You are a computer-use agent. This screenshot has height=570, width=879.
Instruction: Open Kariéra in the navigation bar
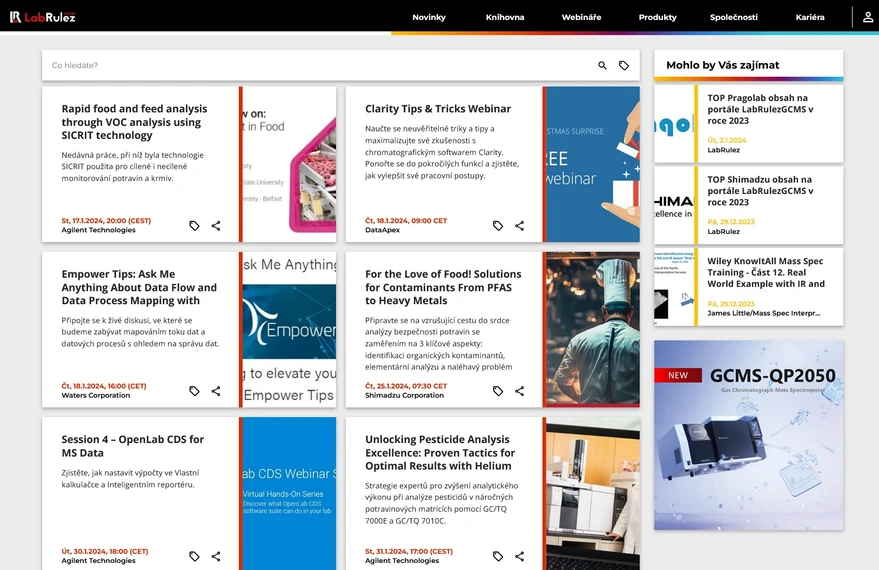(x=810, y=17)
